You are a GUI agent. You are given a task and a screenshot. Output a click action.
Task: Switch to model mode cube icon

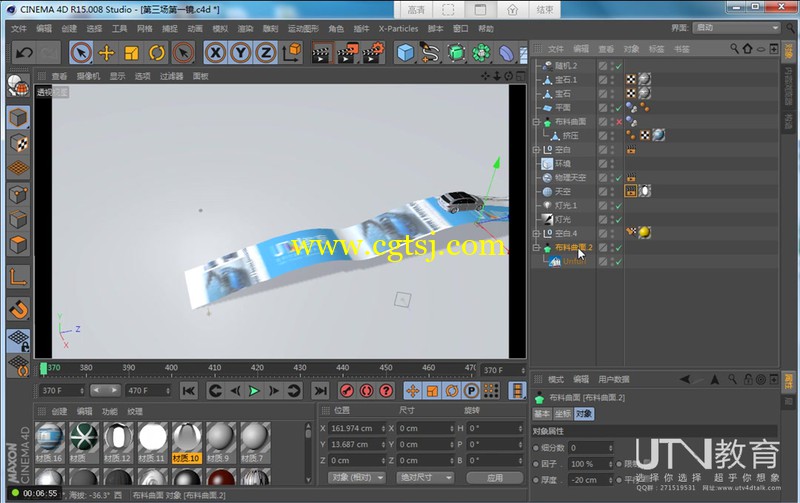coord(18,118)
